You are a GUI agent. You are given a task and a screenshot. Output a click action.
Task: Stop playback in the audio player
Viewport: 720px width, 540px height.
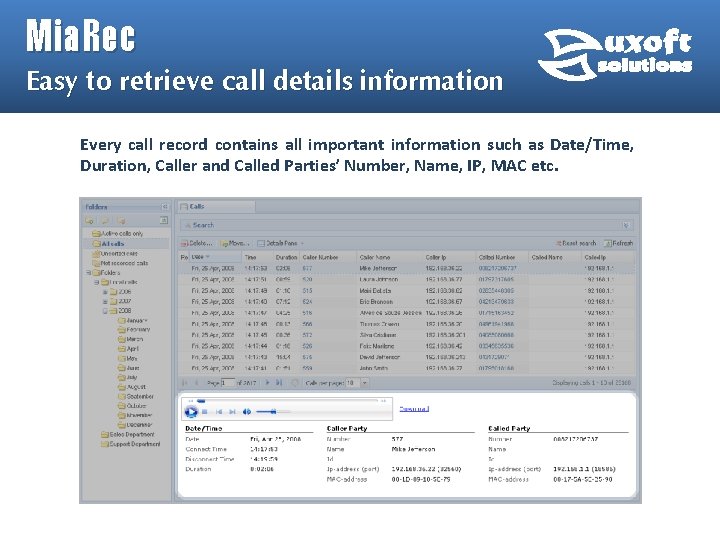click(x=205, y=412)
